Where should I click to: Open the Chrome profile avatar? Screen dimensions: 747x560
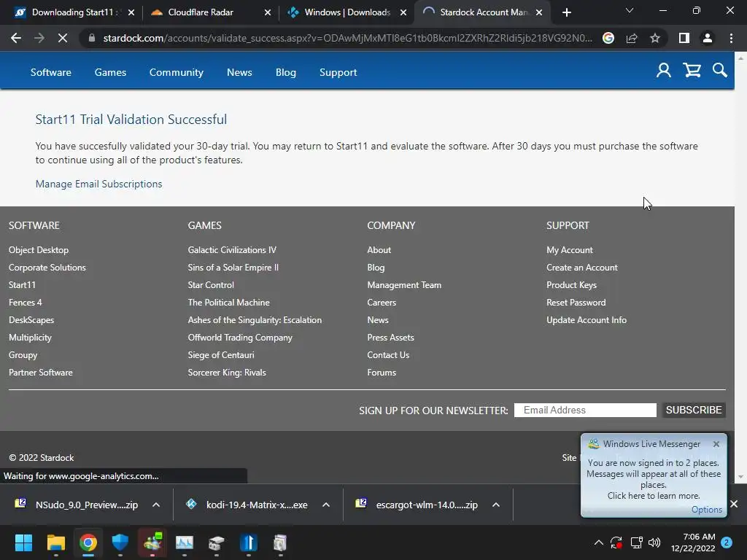(708, 38)
